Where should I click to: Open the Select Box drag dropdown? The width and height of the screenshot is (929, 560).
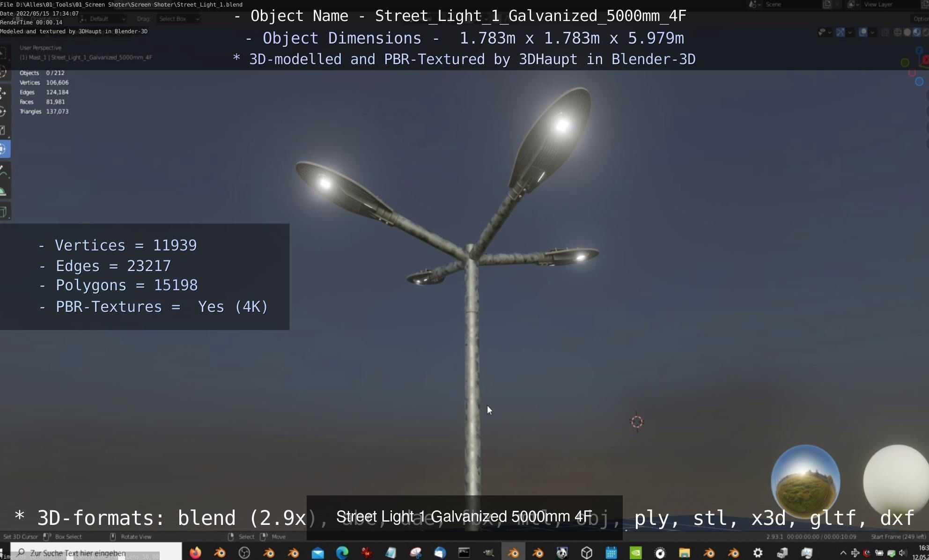coord(179,19)
